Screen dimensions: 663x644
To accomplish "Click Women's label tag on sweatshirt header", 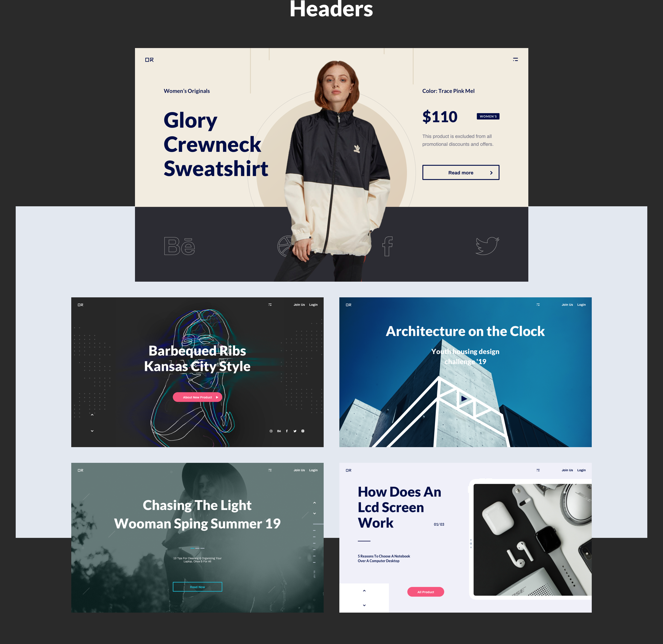I will tap(488, 116).
